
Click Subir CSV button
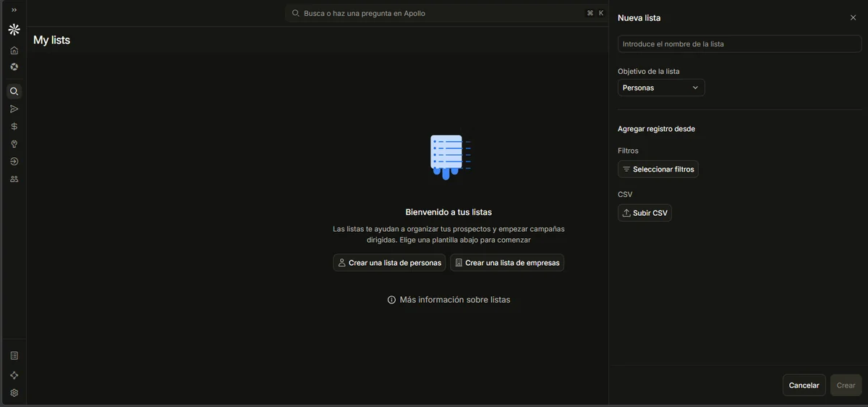click(644, 213)
